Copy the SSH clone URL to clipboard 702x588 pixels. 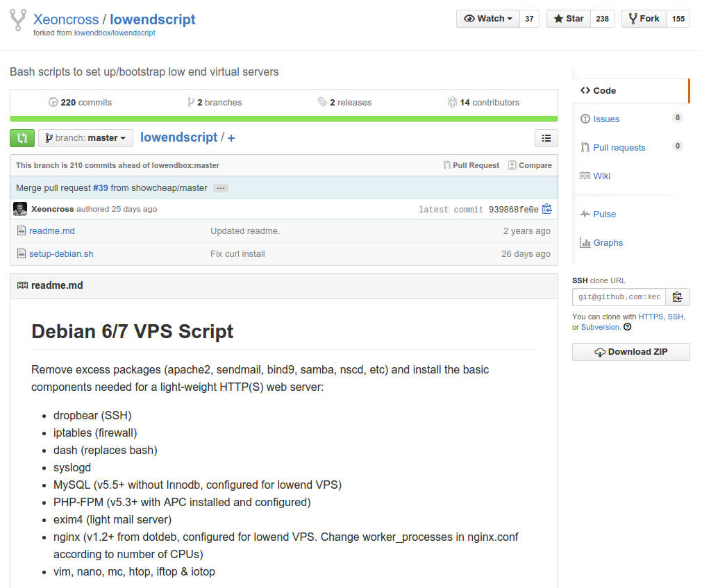[x=678, y=296]
